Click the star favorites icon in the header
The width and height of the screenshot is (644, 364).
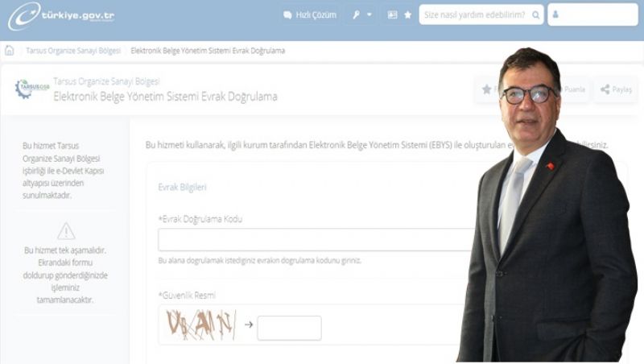point(408,14)
